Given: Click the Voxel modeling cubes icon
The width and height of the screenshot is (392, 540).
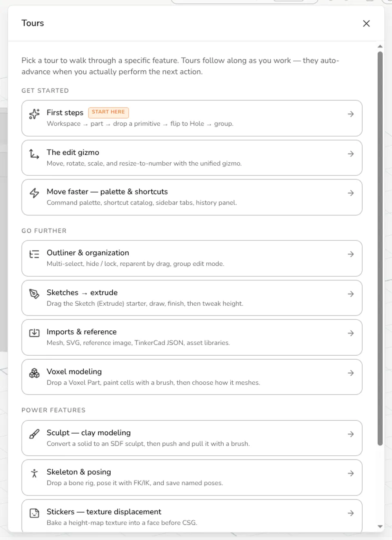Looking at the screenshot, I should [34, 373].
